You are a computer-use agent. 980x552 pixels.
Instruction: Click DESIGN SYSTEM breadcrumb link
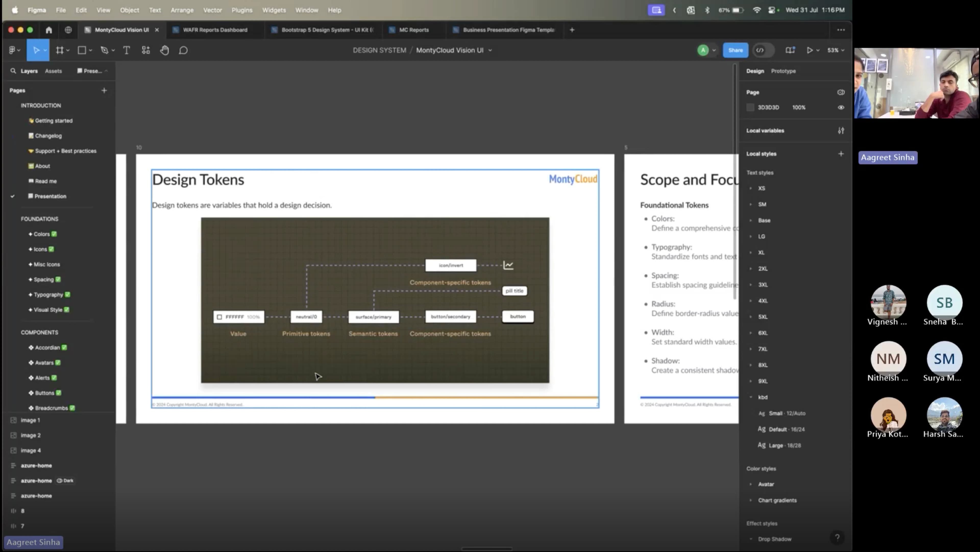pyautogui.click(x=379, y=50)
